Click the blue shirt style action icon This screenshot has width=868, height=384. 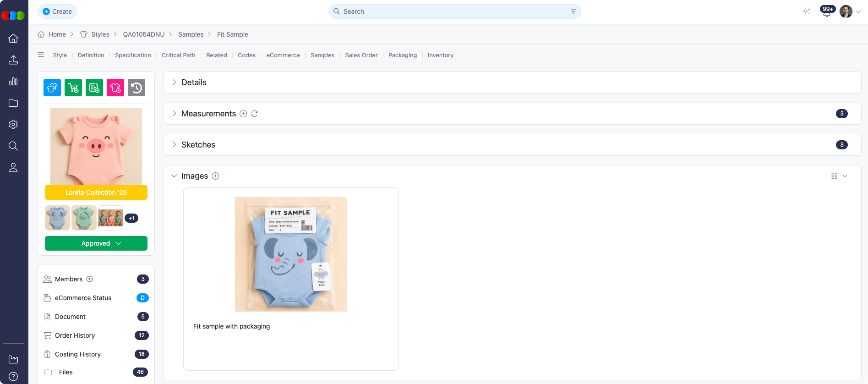[x=52, y=88]
